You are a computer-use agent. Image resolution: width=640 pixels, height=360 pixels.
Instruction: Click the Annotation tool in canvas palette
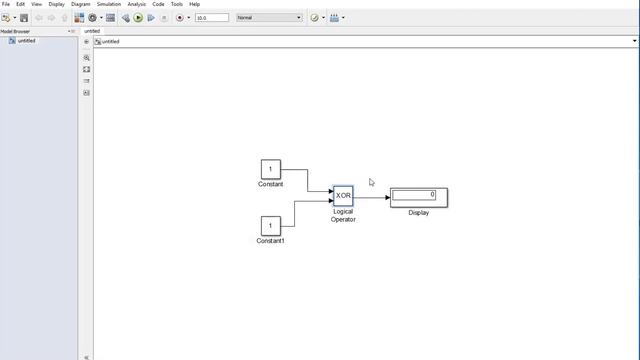click(x=87, y=81)
